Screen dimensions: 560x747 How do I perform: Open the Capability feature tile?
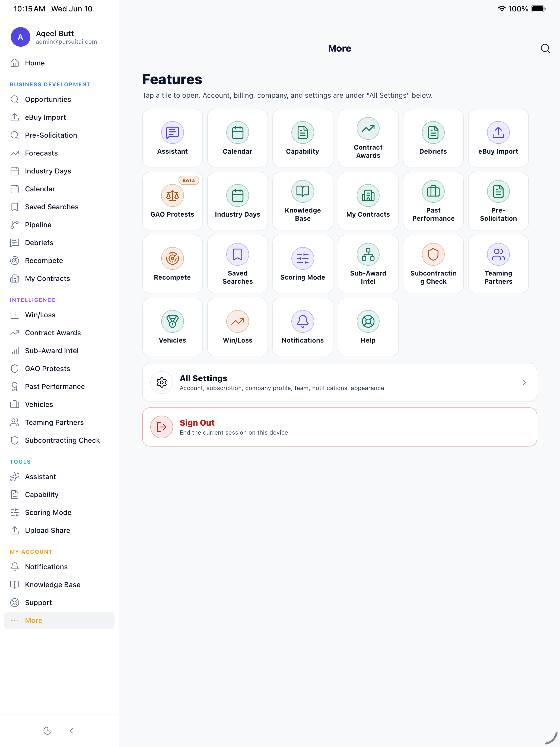coord(303,138)
